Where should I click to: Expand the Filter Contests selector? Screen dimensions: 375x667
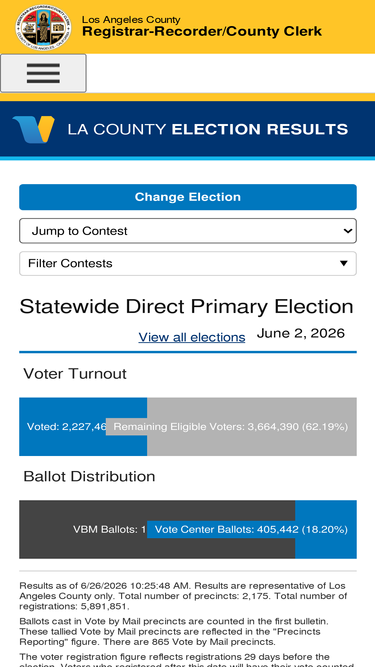click(x=188, y=263)
